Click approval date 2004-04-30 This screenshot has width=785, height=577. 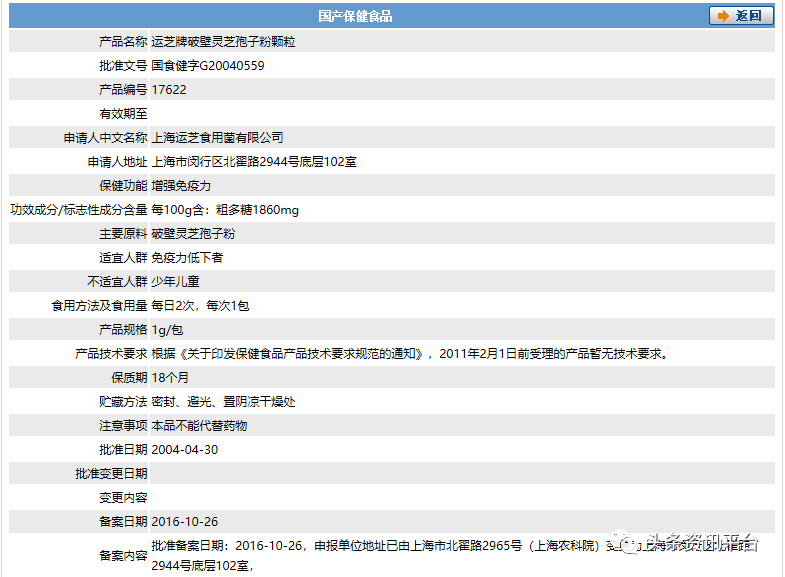coord(184,450)
